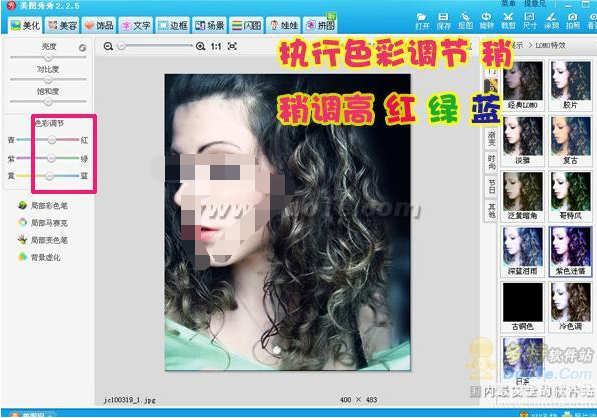Click the 保存 save icon
The image size is (597, 418).
(x=443, y=21)
